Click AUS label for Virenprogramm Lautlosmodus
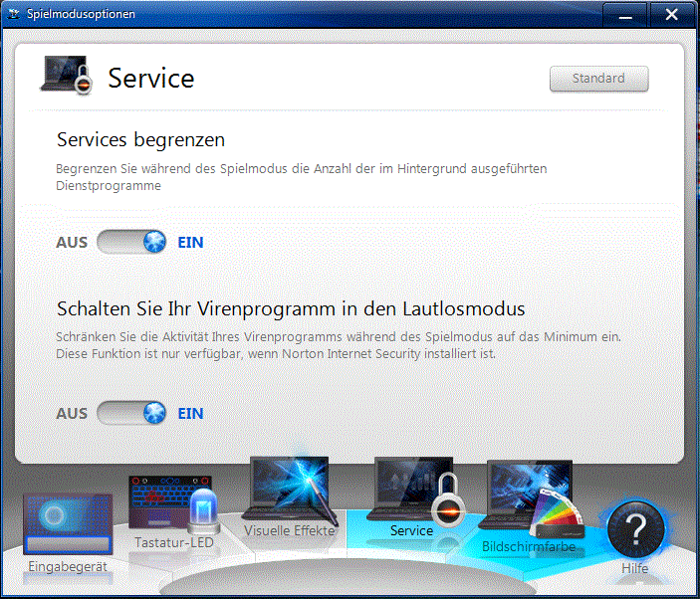The image size is (700, 599). pos(72,414)
